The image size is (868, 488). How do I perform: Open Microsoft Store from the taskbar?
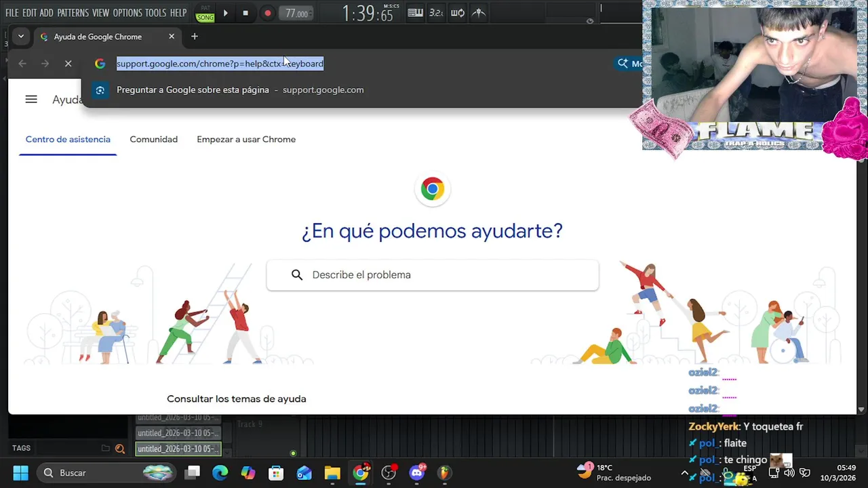coord(276,473)
